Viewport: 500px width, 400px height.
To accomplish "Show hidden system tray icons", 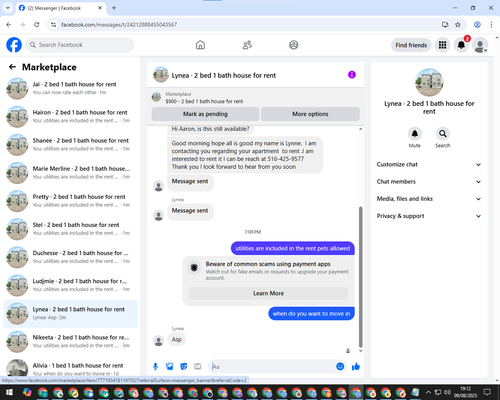I will pyautogui.click(x=428, y=392).
